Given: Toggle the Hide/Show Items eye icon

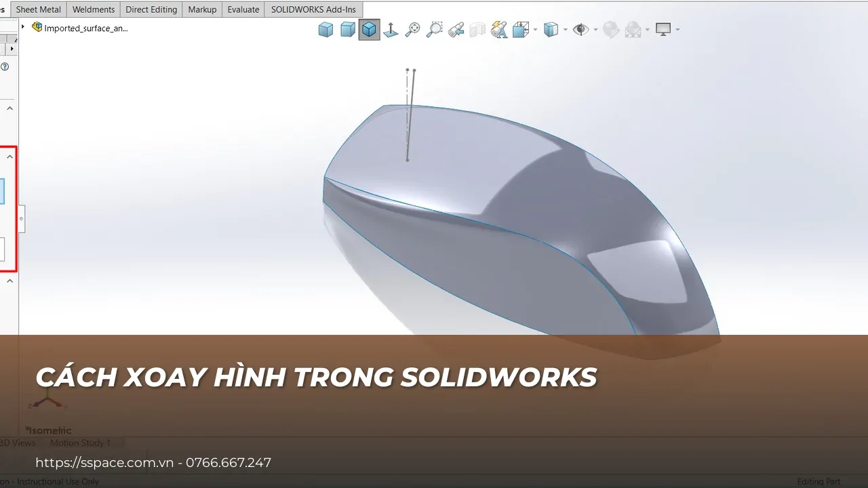Looking at the screenshot, I should coord(580,29).
